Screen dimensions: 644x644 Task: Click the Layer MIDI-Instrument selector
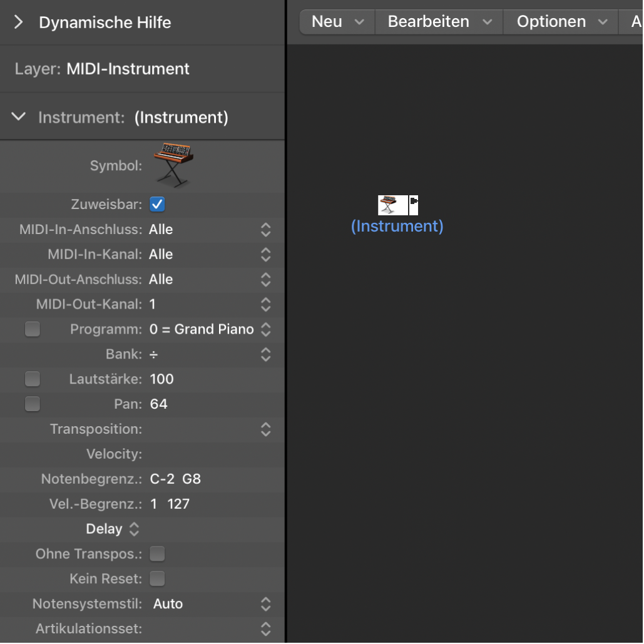coord(128,69)
